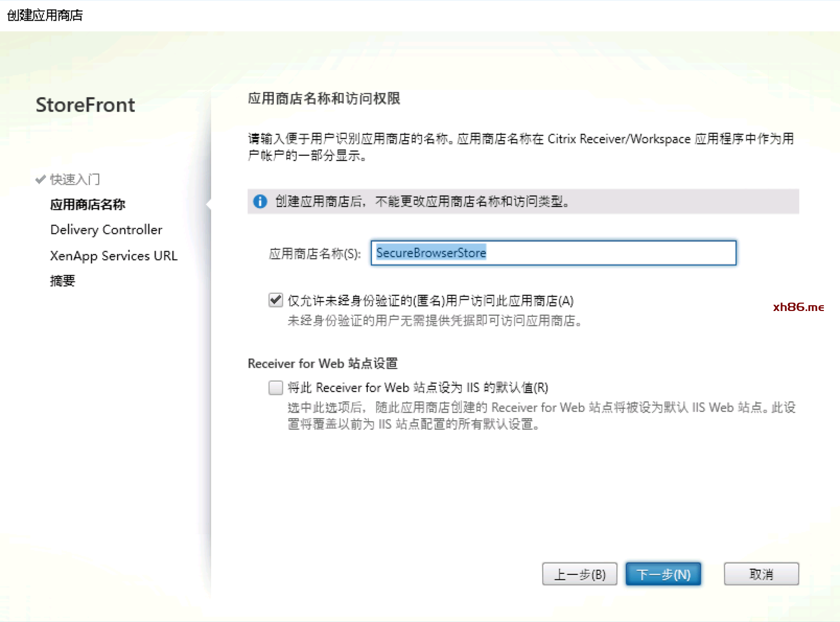The image size is (840, 622).
Task: Click the blue information icon in banner
Action: (x=260, y=201)
